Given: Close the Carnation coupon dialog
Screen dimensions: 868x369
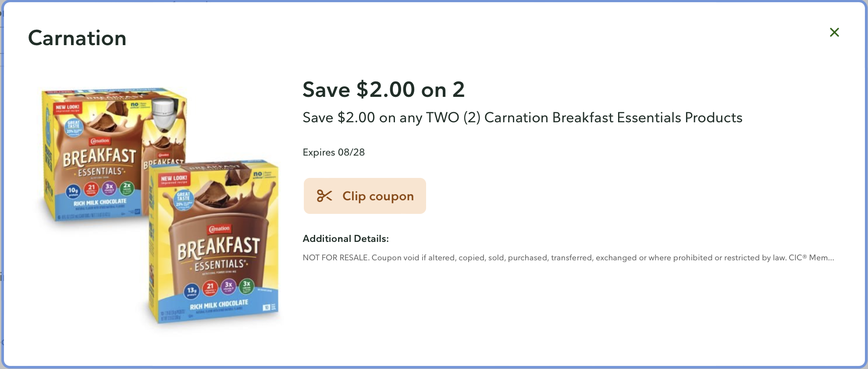Looking at the screenshot, I should (x=834, y=32).
